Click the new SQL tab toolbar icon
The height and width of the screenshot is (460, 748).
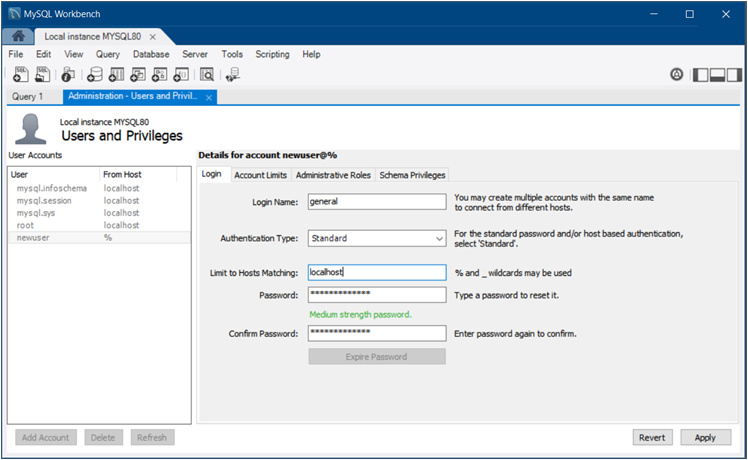click(x=20, y=74)
